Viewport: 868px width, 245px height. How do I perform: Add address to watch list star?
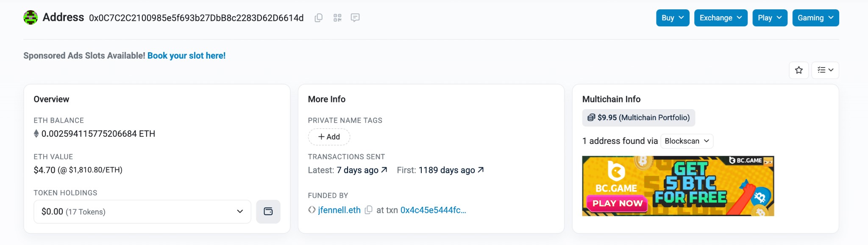(x=799, y=70)
